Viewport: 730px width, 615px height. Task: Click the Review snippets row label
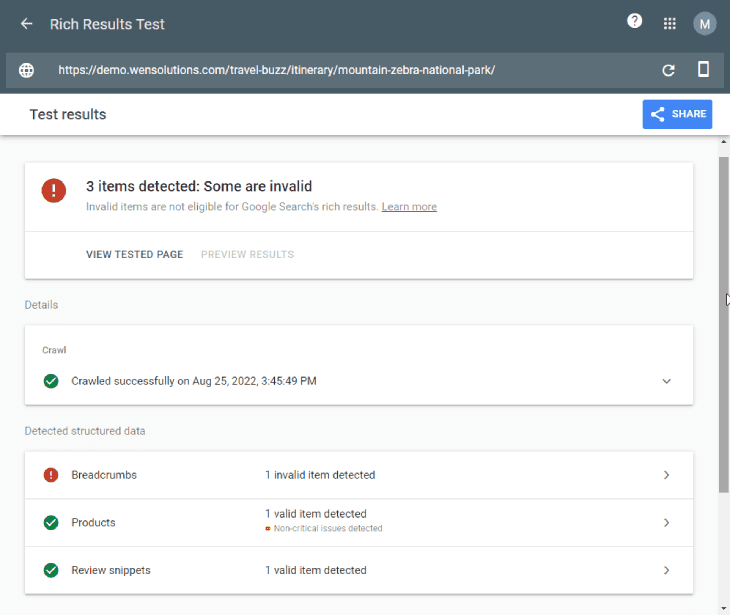click(111, 570)
